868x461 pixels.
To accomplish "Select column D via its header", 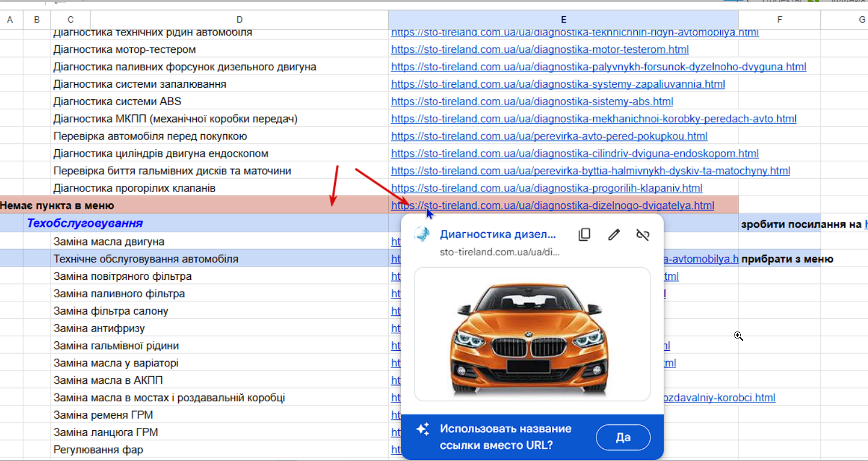I will [x=239, y=20].
